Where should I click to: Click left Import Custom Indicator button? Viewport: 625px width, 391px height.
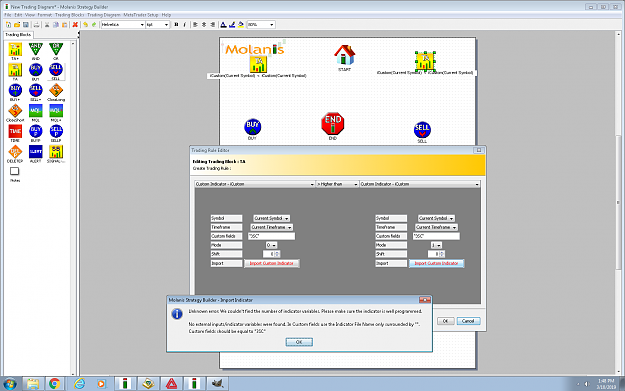(271, 263)
